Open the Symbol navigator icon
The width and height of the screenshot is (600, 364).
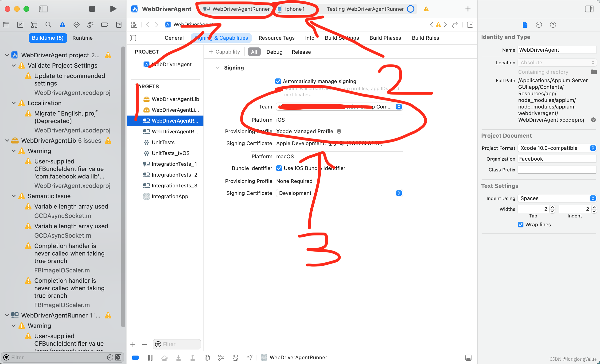(34, 25)
